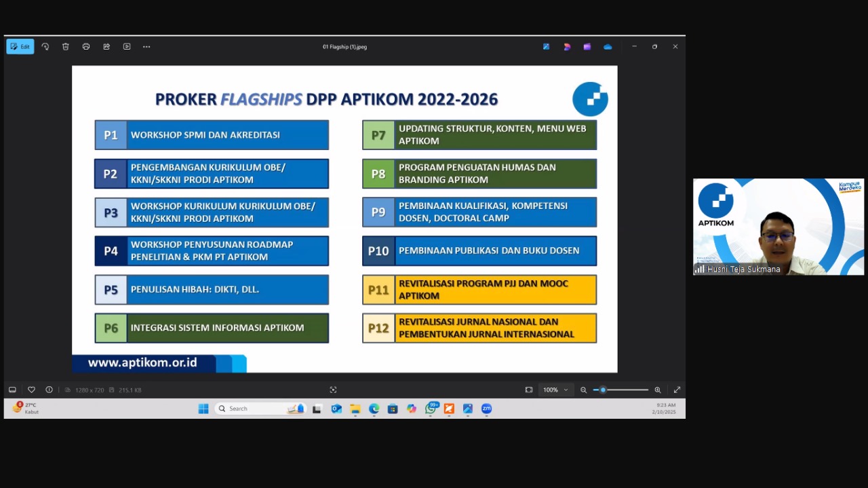Click the fit to window icon

coord(529,390)
